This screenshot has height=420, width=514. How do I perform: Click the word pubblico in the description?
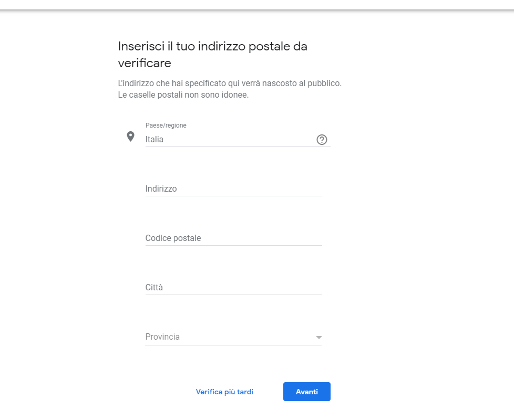click(x=324, y=83)
